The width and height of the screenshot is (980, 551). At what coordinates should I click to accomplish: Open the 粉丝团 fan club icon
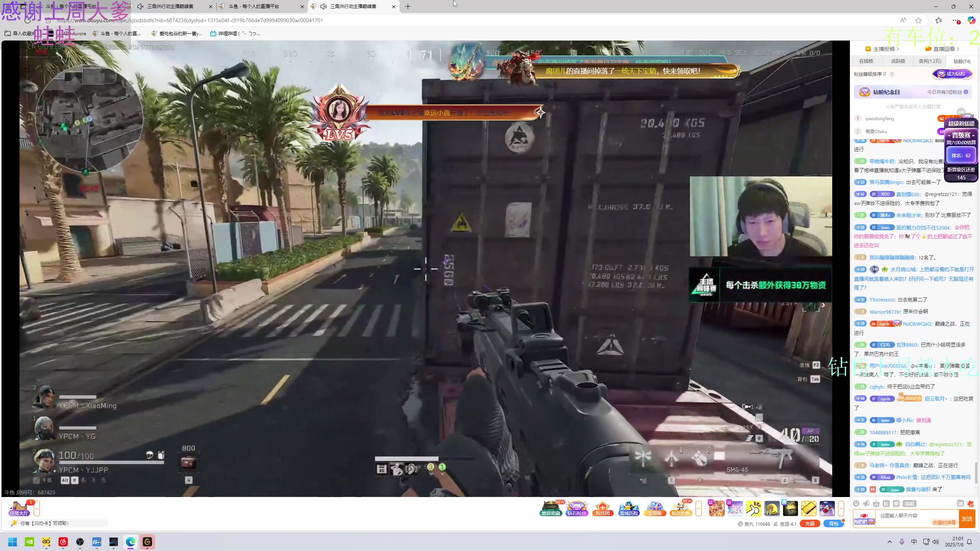tap(603, 509)
